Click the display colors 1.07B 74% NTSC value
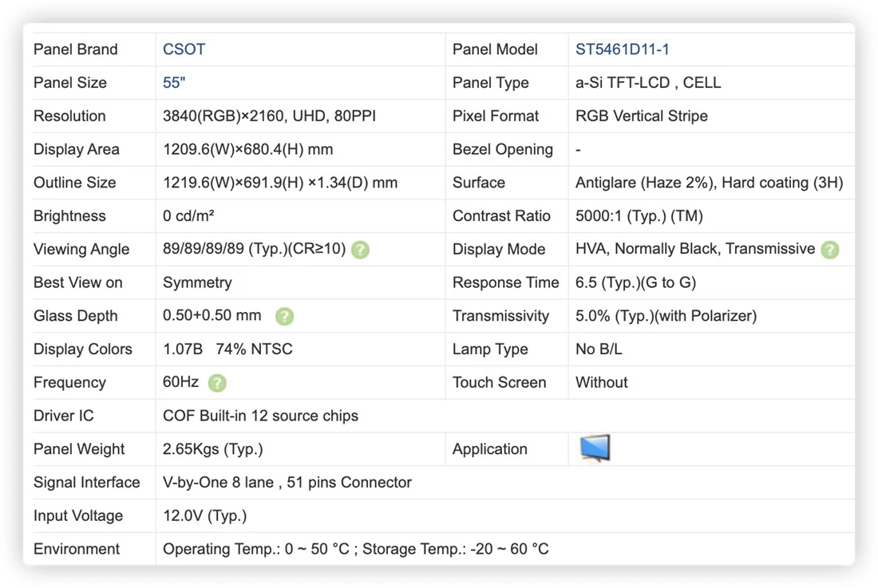Screen dimensions: 878x588 [x=227, y=349]
